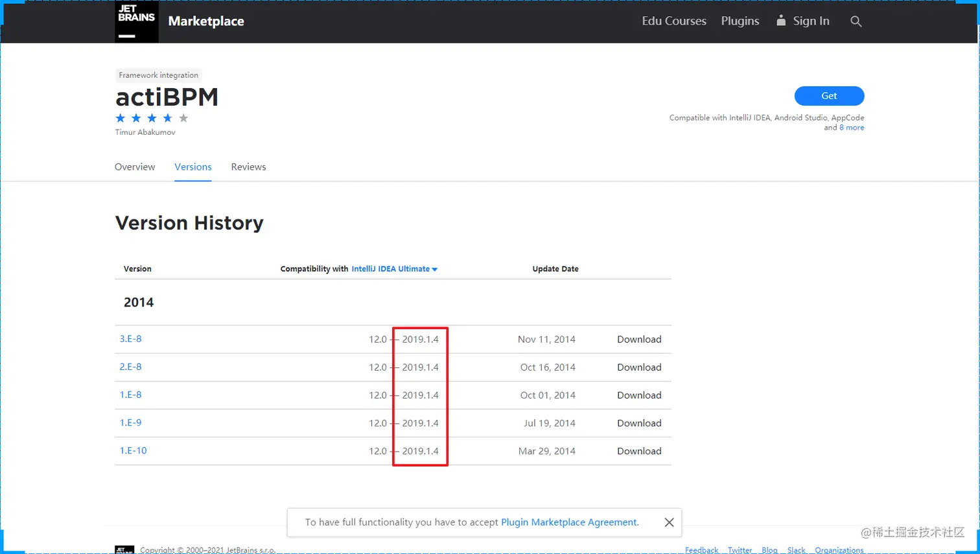
Task: Click Sign In text
Action: point(811,21)
